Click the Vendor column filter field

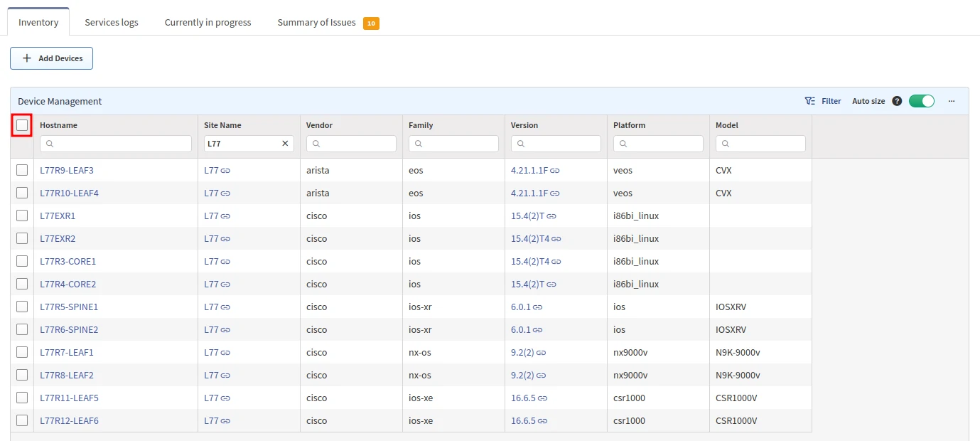point(355,144)
